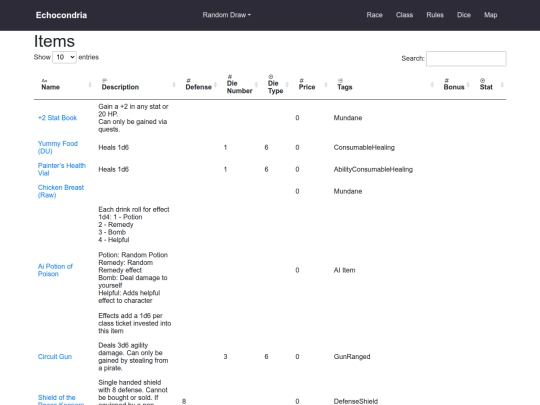Open the Rules page
This screenshot has width=540, height=405.
(435, 15)
